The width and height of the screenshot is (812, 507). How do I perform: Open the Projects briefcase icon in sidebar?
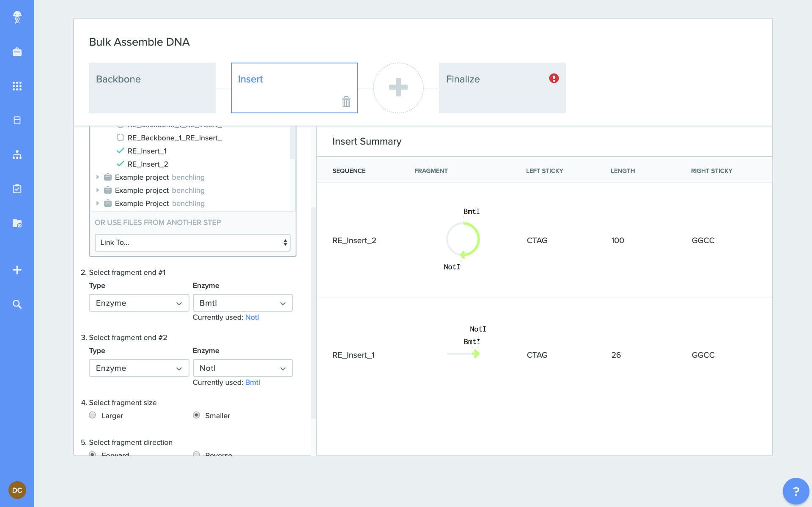pyautogui.click(x=17, y=52)
